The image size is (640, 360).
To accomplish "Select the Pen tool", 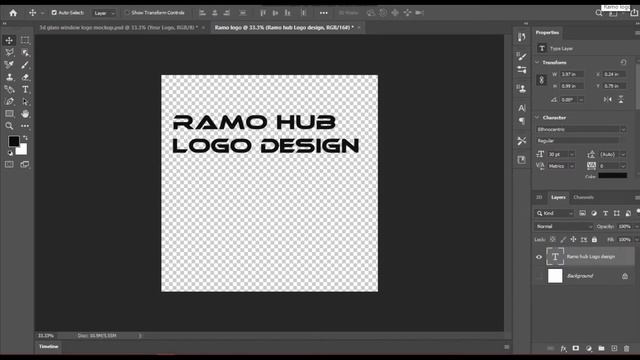I will click(x=9, y=101).
